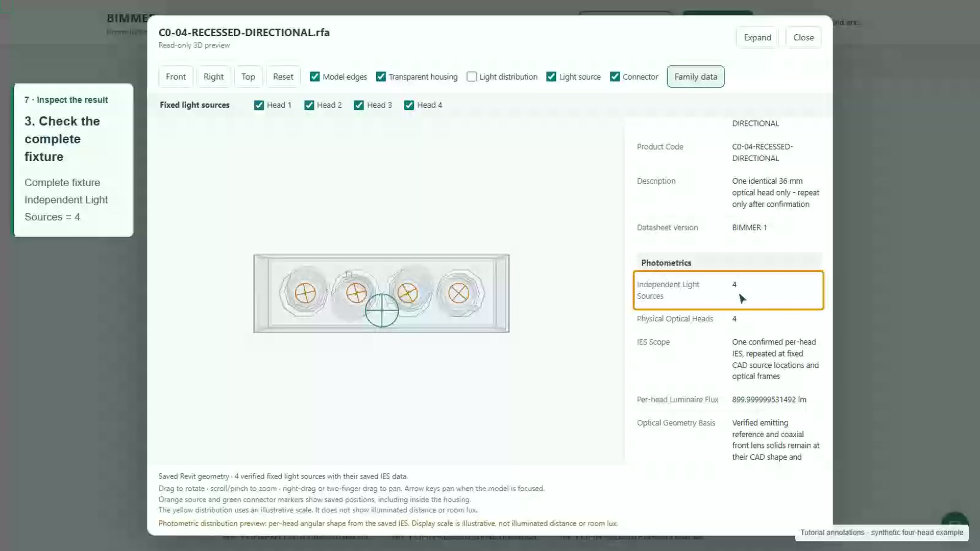Click the Product Code label
980x551 pixels.
660,147
